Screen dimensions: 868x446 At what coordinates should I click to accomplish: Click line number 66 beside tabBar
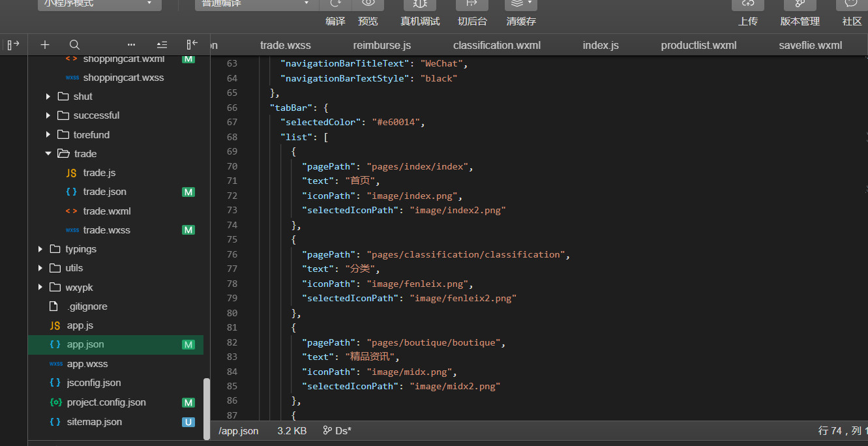click(x=232, y=108)
